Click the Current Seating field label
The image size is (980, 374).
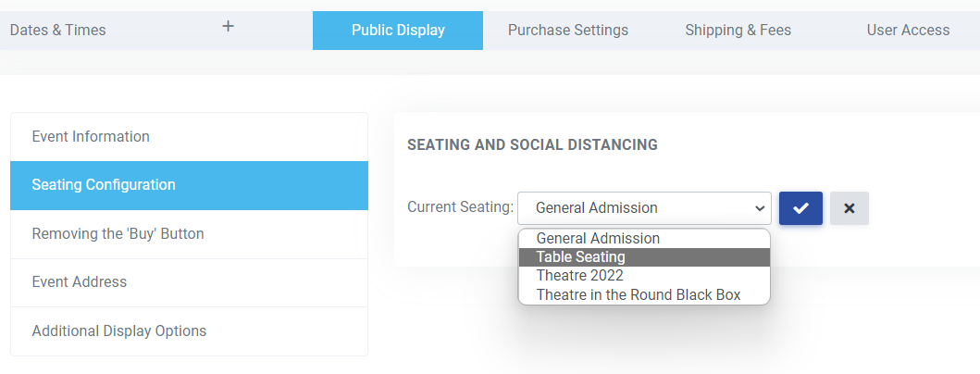click(460, 206)
